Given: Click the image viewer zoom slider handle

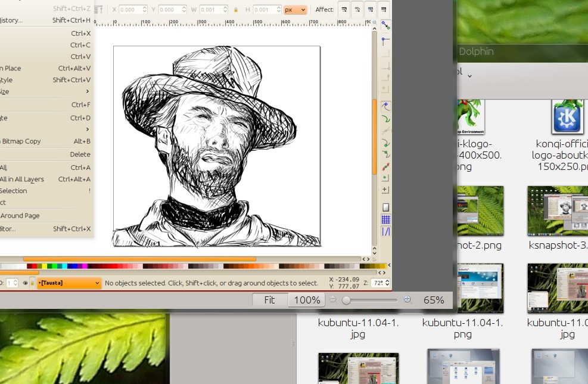Looking at the screenshot, I should [x=347, y=301].
